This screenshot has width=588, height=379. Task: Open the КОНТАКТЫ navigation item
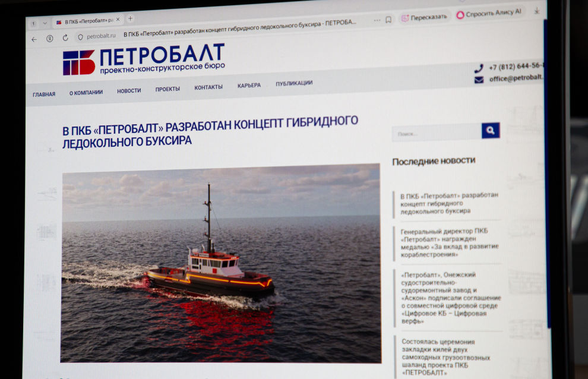click(207, 88)
